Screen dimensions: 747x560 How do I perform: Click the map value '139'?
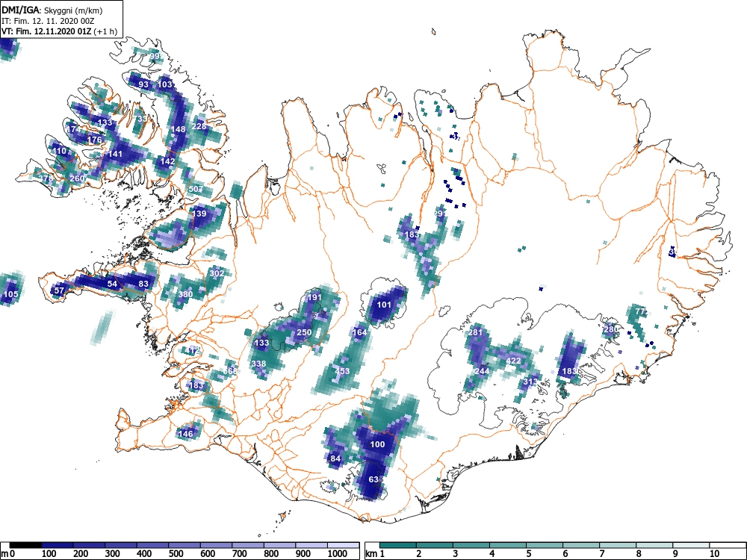pos(199,214)
